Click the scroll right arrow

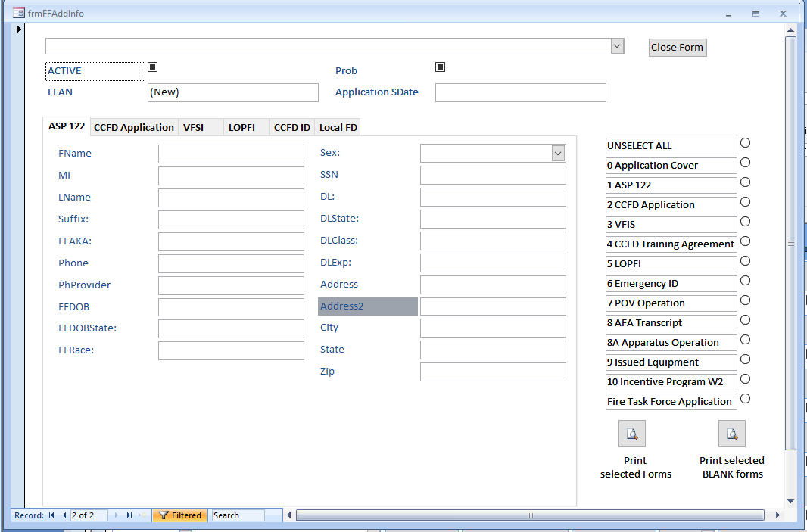(x=777, y=515)
